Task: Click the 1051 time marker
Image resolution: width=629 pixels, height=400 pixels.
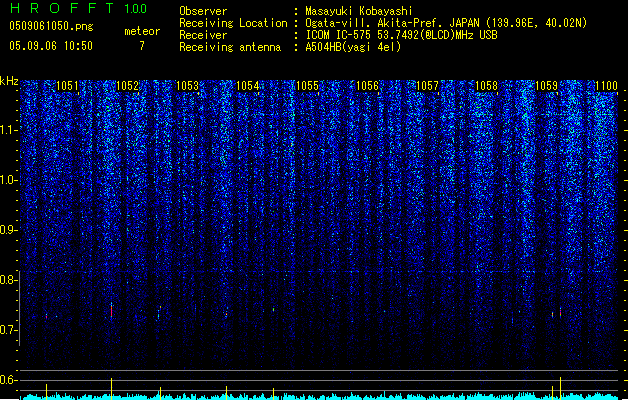Action: point(67,86)
